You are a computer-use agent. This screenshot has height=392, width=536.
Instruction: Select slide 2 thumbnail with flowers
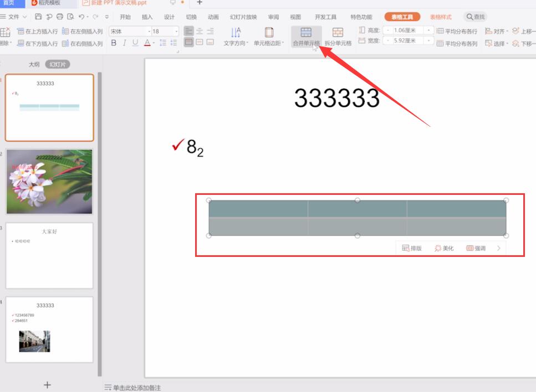click(x=49, y=181)
